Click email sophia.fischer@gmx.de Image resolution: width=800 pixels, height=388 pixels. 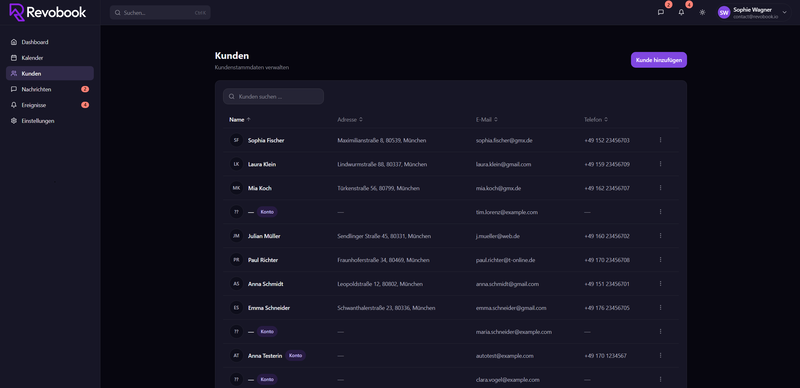pos(504,140)
